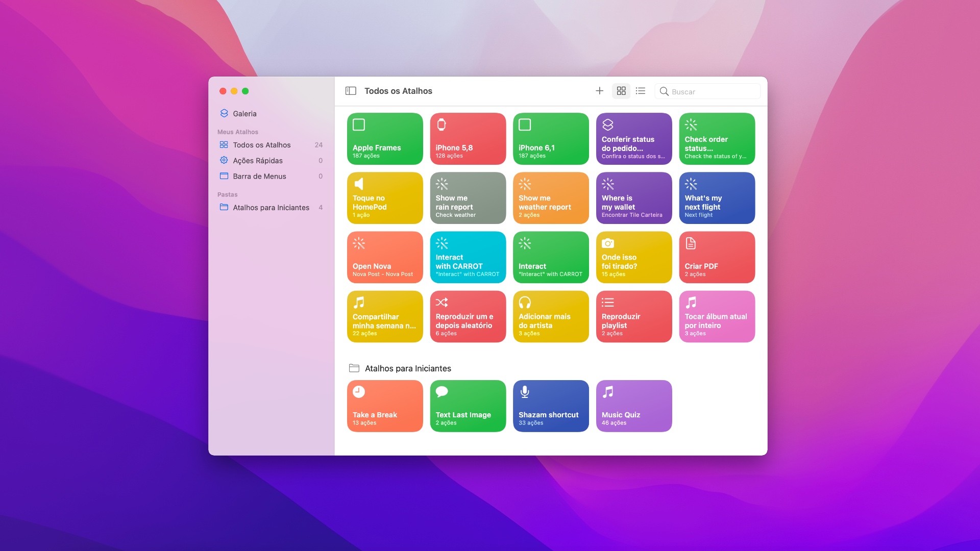Open the Apple Frames shortcut
The height and width of the screenshot is (551, 980).
(385, 139)
